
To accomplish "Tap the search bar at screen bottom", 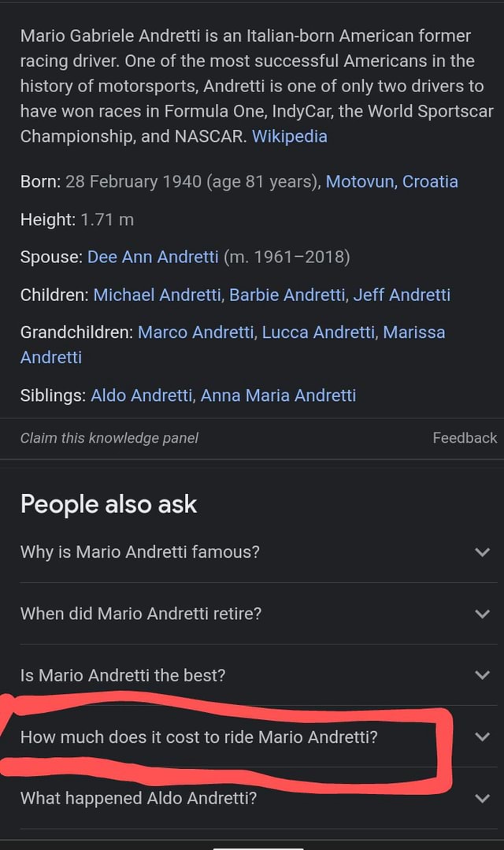I will coord(252,846).
